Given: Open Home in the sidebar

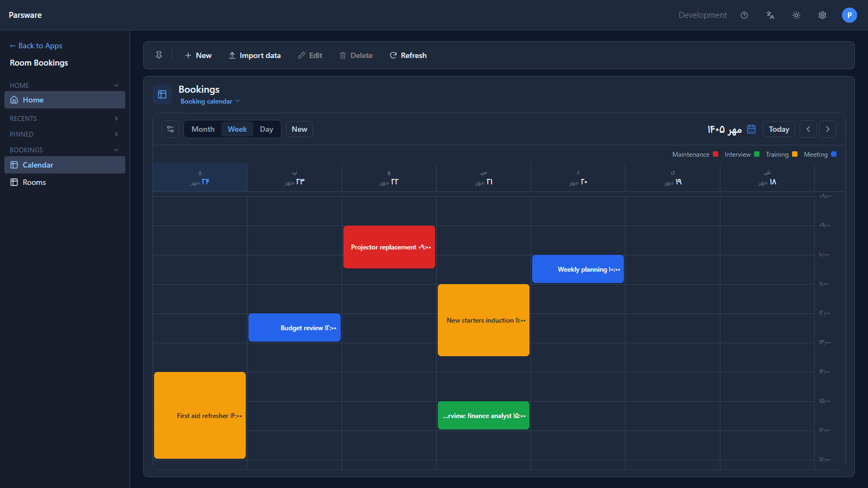Looking at the screenshot, I should (x=65, y=100).
